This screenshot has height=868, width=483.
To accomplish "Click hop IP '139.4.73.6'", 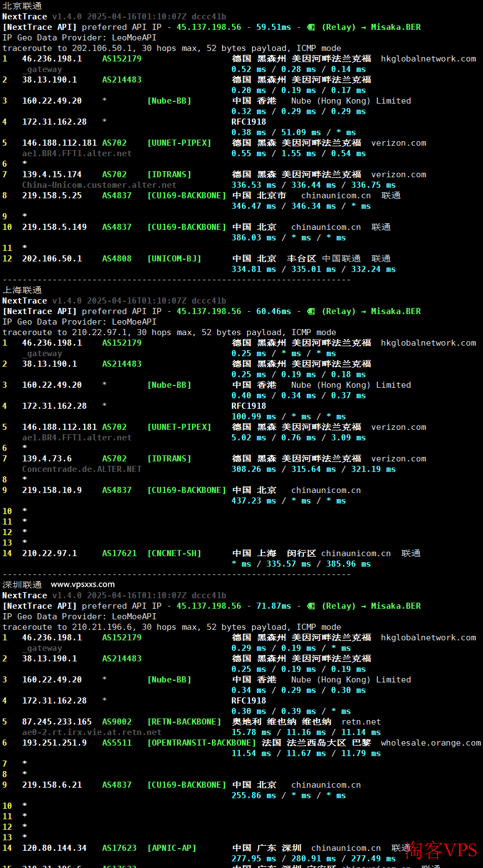I will 47,459.
